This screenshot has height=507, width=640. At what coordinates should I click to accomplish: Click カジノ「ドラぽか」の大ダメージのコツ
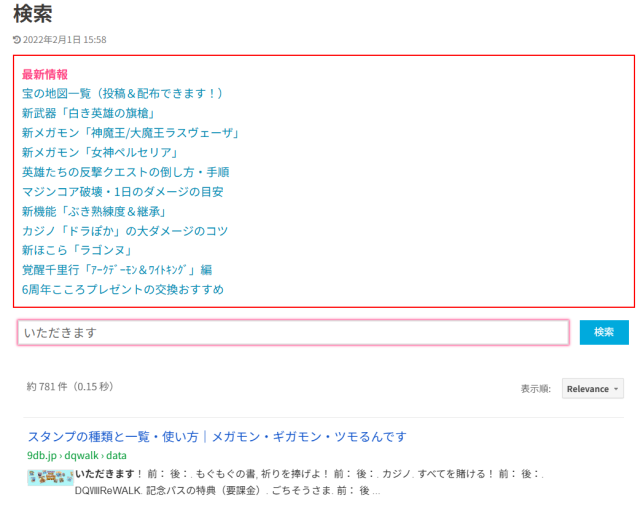[x=125, y=231]
